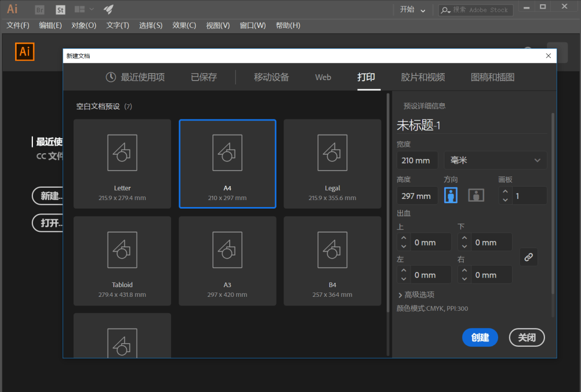Open the 毫米 units dropdown
581x392 pixels.
click(x=494, y=160)
